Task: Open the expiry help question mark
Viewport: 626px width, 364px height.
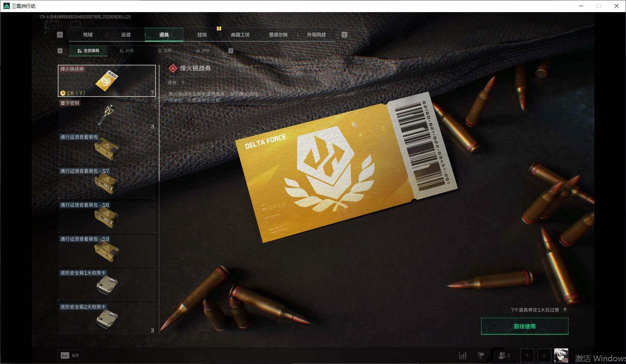Action: [565, 310]
